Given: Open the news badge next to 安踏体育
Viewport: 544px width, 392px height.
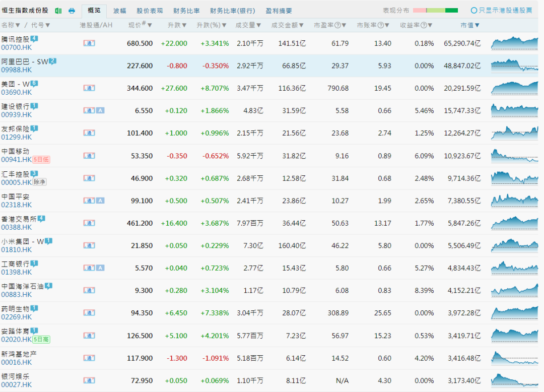Looking at the screenshot, I should coord(34,331).
